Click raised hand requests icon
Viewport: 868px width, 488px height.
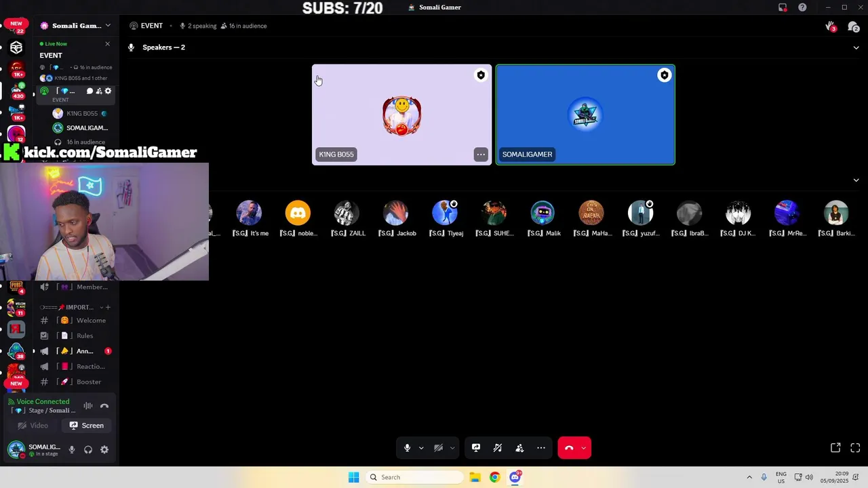[831, 26]
